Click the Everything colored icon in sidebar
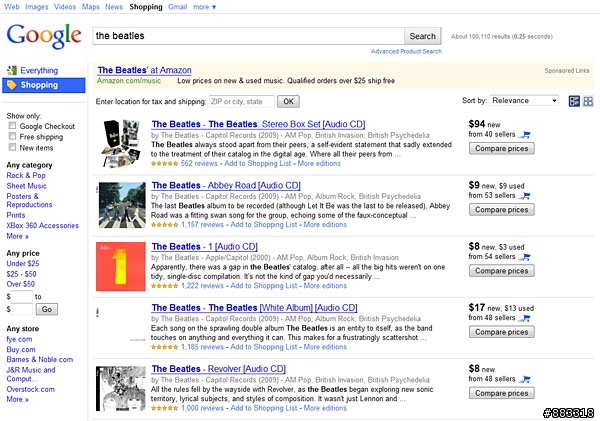The image size is (600, 421). (x=12, y=70)
